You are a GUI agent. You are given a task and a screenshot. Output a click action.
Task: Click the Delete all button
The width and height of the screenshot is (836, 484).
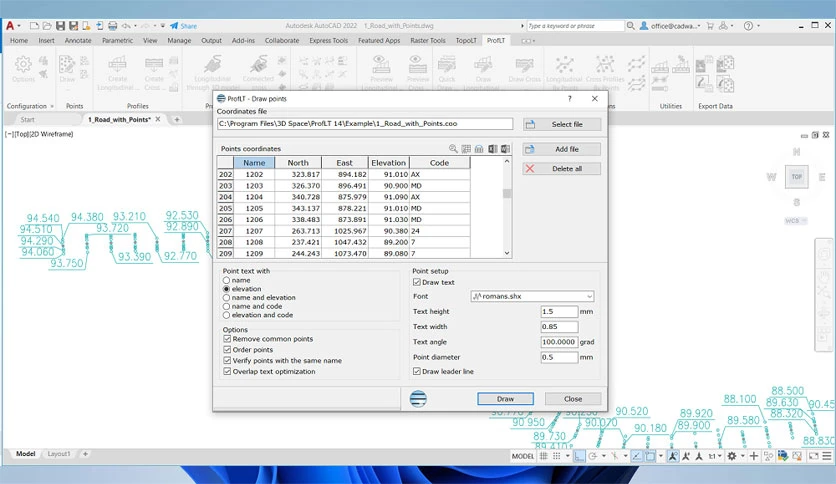point(562,168)
